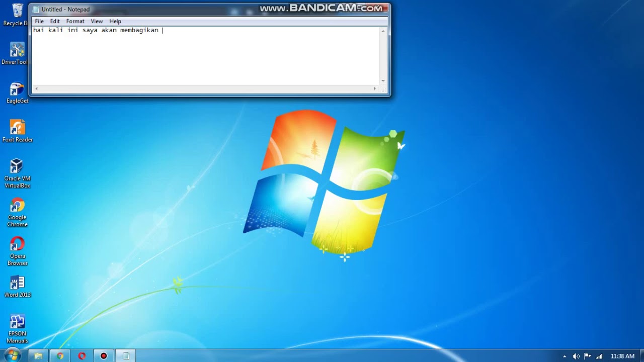Click the Notepad vertical scrollbar up arrow
Image resolution: width=644 pixels, height=362 pixels.
383,31
